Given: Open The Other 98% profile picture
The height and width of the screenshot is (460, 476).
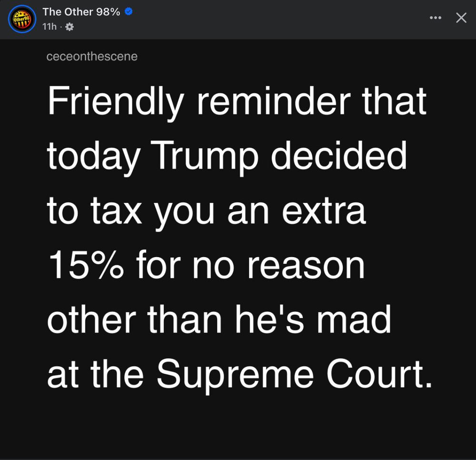Looking at the screenshot, I should (22, 20).
